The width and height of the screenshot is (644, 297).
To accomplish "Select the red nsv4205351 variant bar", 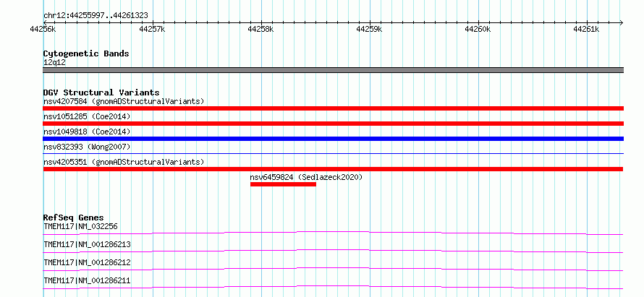I will click(333, 169).
